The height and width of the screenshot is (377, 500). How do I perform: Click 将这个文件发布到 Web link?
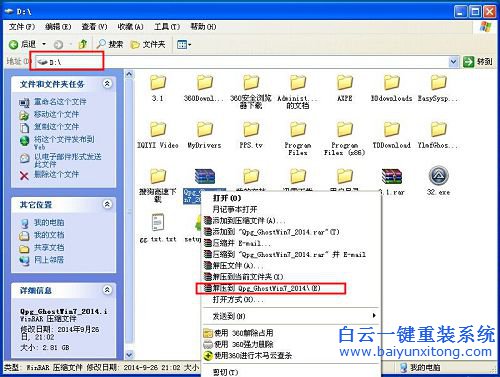(64, 142)
